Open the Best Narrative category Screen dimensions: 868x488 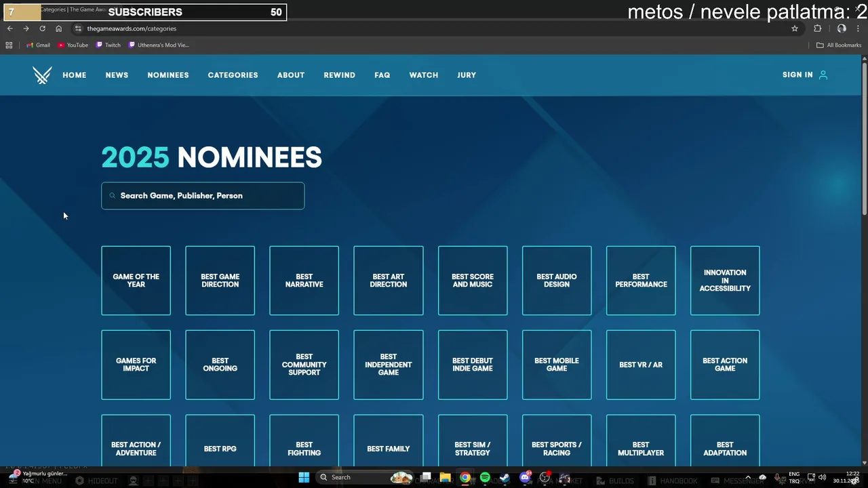coord(304,281)
